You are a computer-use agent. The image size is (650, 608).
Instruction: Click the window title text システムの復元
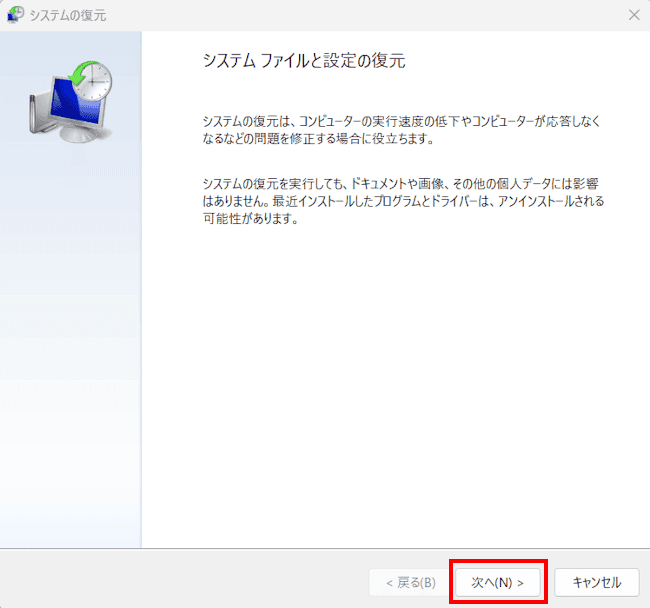[68, 15]
